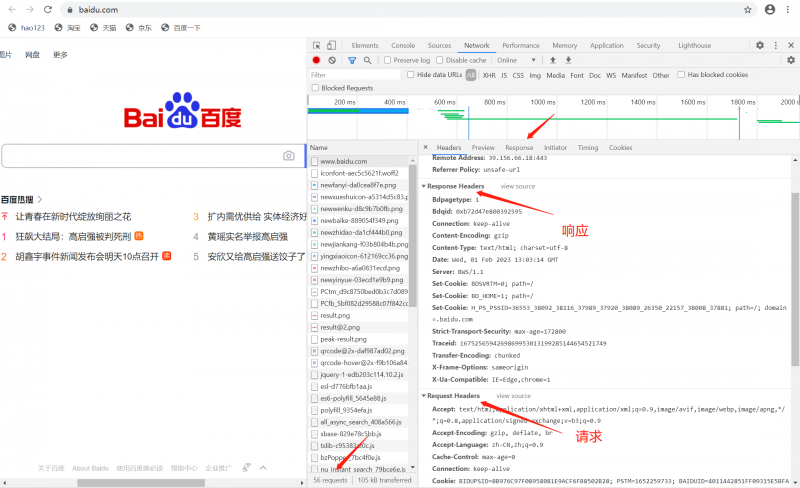Open the Application panel
Image resolution: width=800 pixels, height=488 pixels.
pyautogui.click(x=607, y=45)
